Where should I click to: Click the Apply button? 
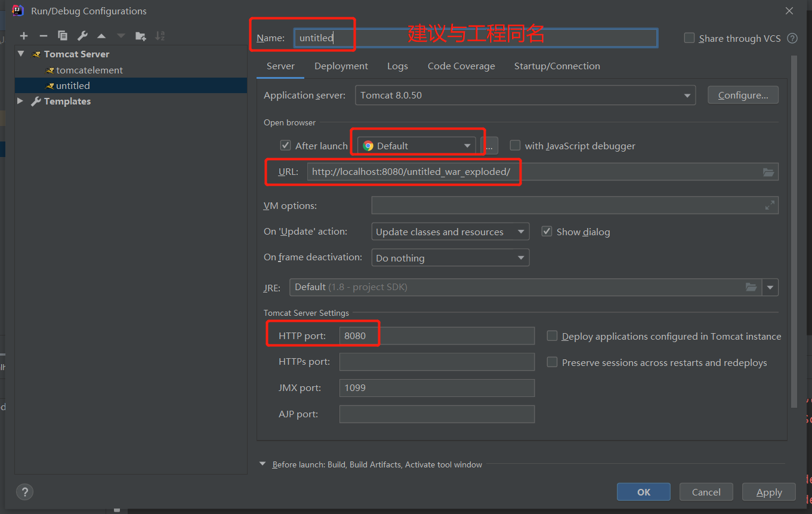pos(769,493)
